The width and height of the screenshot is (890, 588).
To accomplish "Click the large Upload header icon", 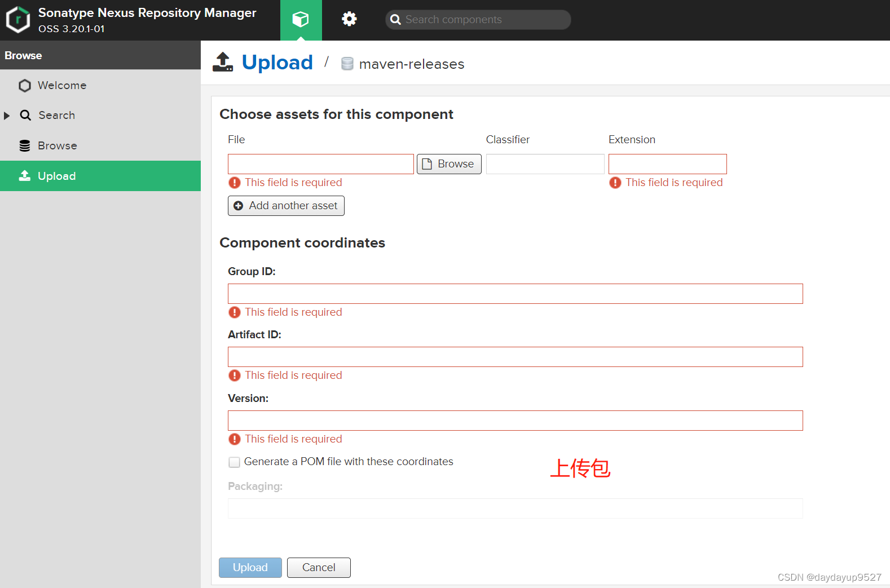I will pyautogui.click(x=223, y=62).
